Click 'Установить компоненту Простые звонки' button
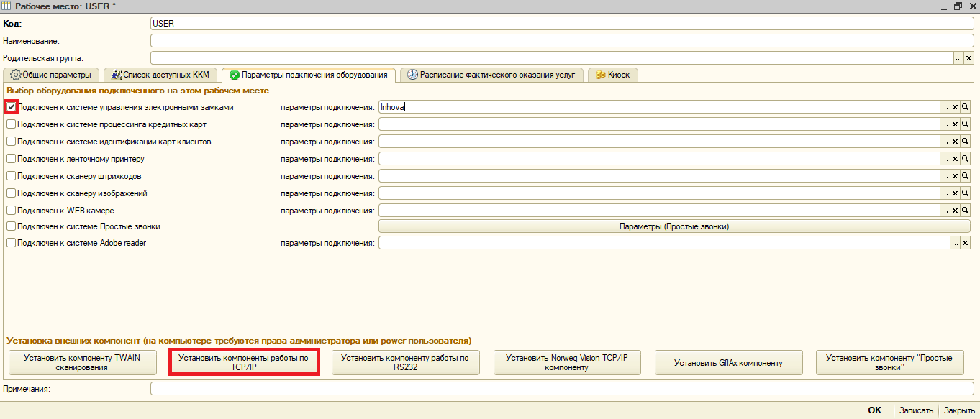This screenshot has height=419, width=980. click(x=889, y=362)
